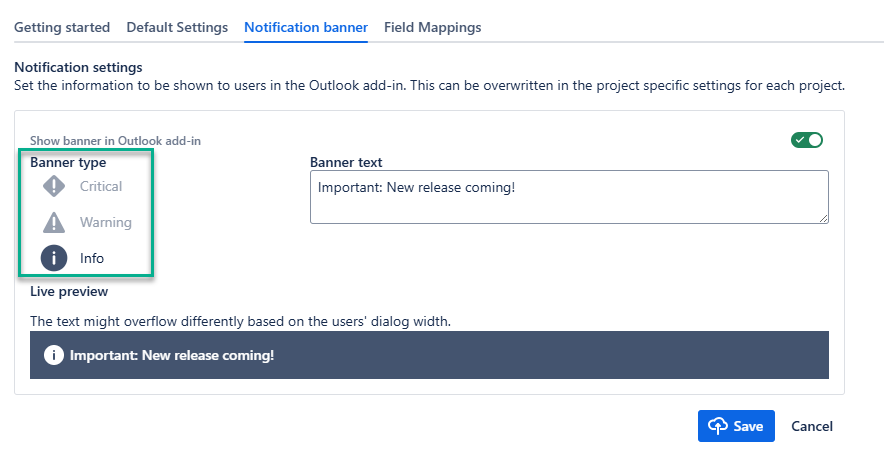The height and width of the screenshot is (455, 884).
Task: Choose the Critical banner type label
Action: [x=101, y=186]
